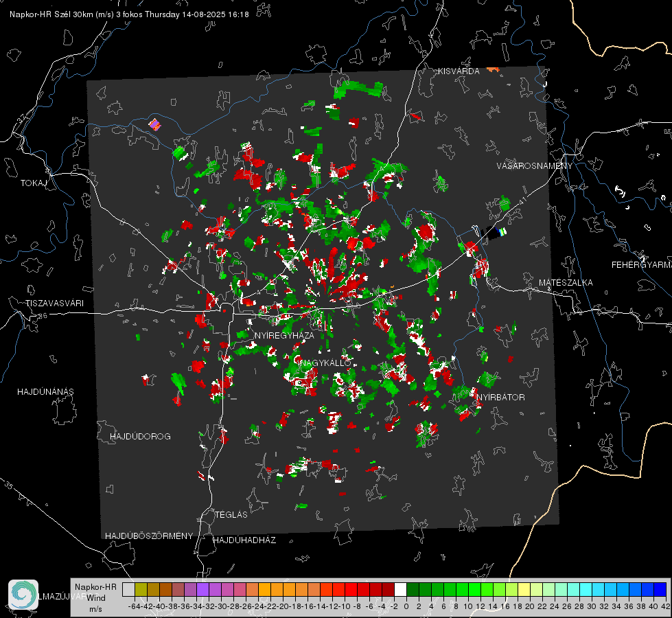Click the HAJDÚBÖSZÖRMÉNY city label
Image resolution: width=672 pixels, height=618 pixels.
click(x=149, y=536)
